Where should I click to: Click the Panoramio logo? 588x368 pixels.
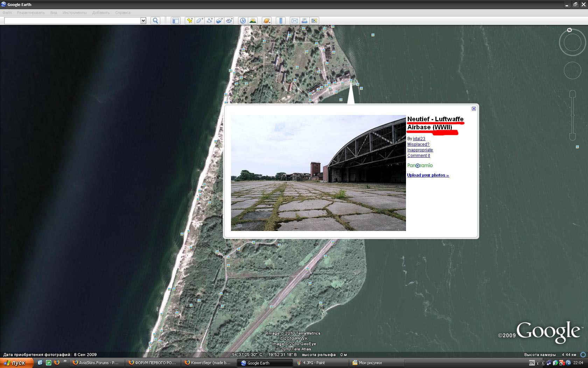[420, 165]
